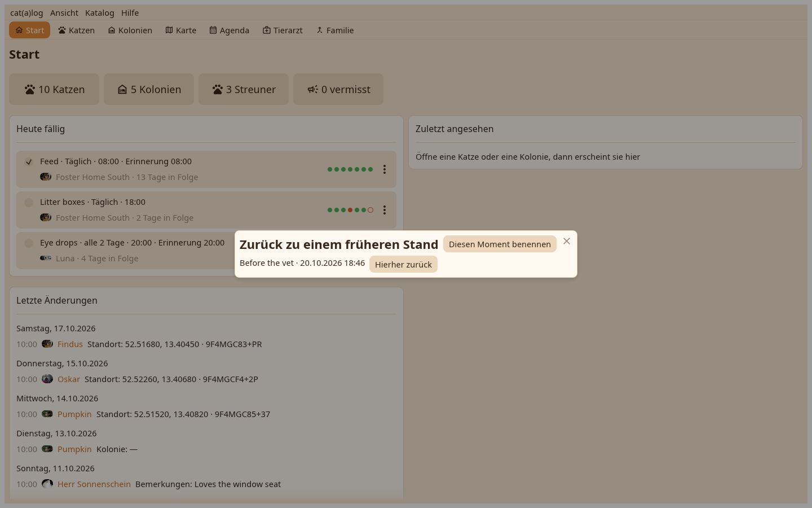Click the 'Diesen Moment benennen' button
The width and height of the screenshot is (812, 508).
pos(500,244)
